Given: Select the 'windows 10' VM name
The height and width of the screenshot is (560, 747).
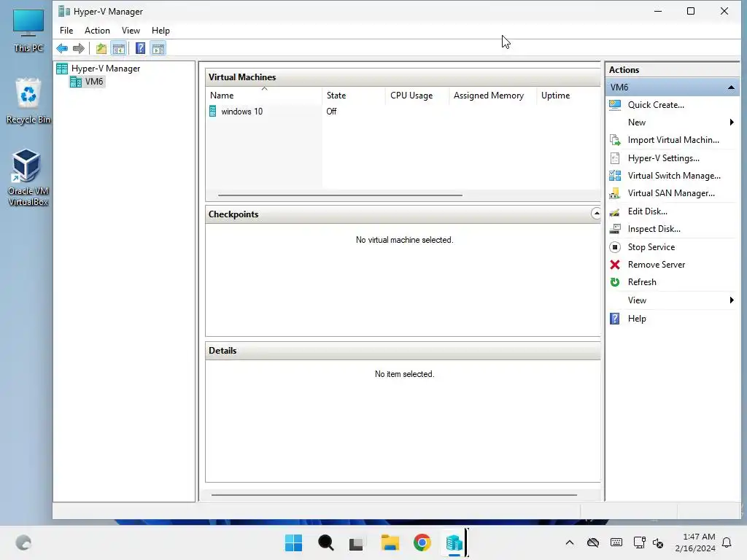Looking at the screenshot, I should click(241, 112).
